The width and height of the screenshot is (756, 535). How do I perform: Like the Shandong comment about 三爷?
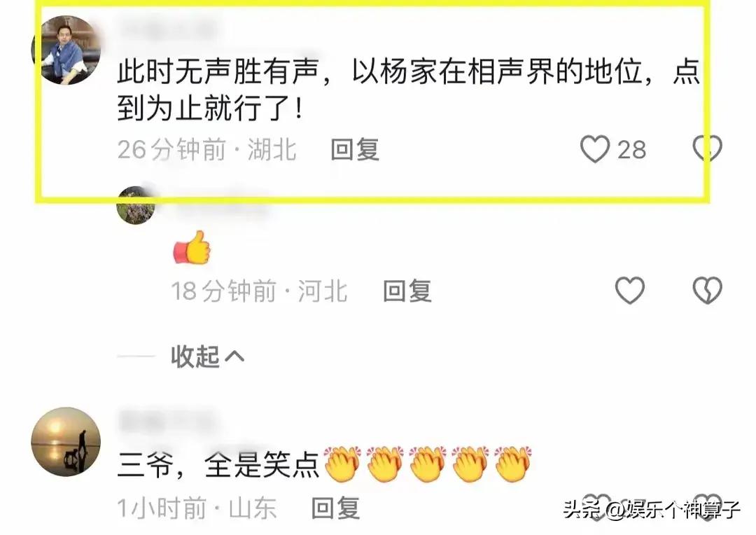596,508
